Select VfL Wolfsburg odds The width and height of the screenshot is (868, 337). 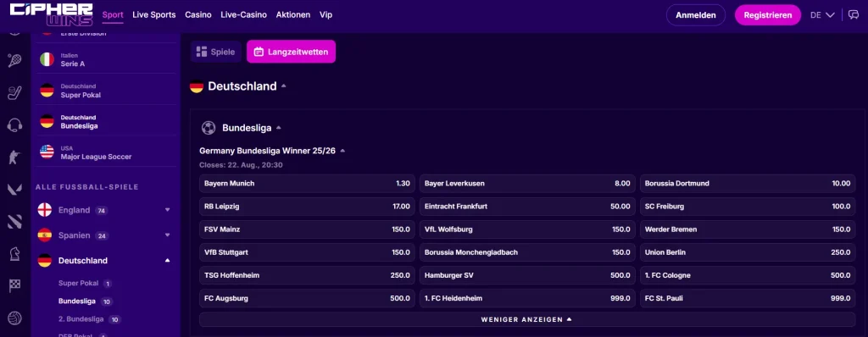click(x=527, y=229)
